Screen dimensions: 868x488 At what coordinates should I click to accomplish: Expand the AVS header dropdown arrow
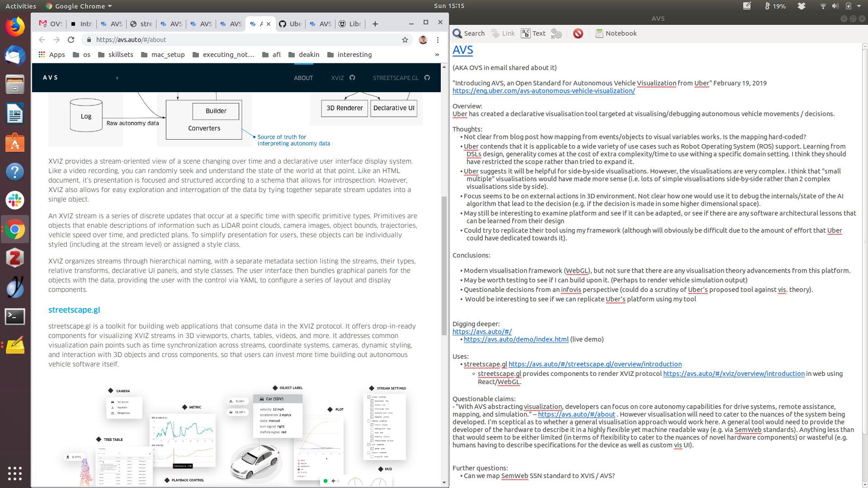[117, 78]
